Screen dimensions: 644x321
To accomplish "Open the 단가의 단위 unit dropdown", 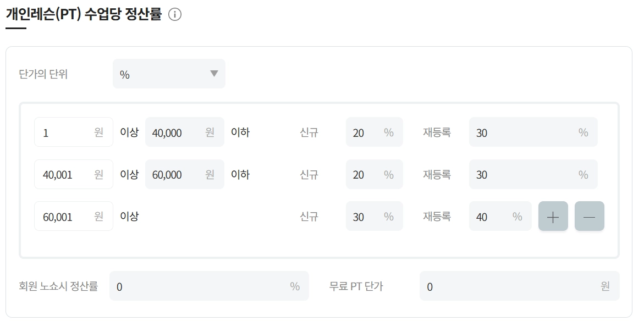I will (x=168, y=74).
